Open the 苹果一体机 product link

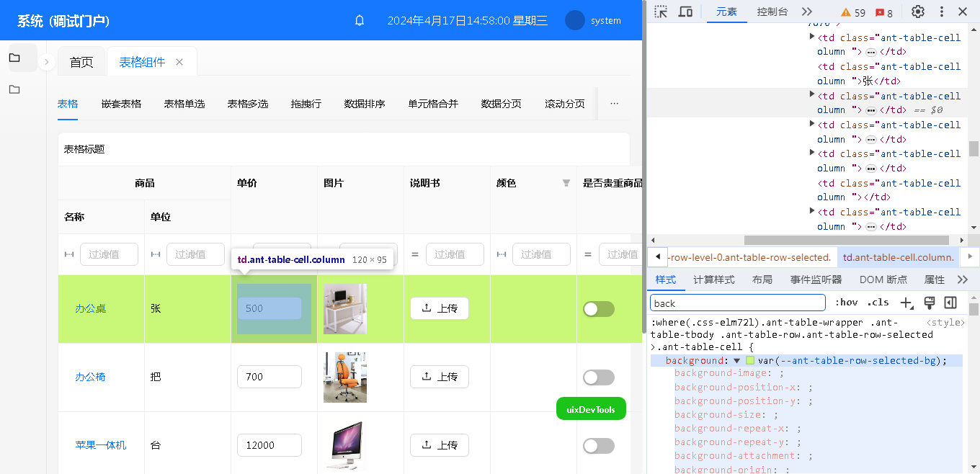101,445
